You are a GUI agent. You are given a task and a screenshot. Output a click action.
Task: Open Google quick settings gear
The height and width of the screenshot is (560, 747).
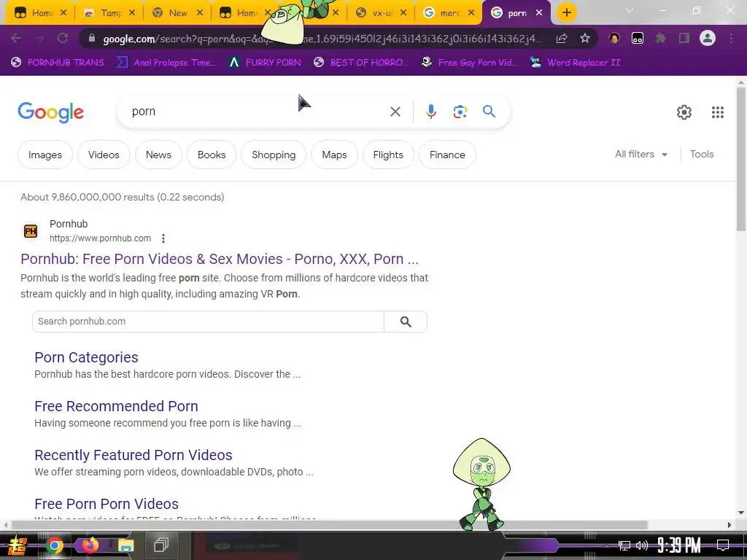click(684, 112)
